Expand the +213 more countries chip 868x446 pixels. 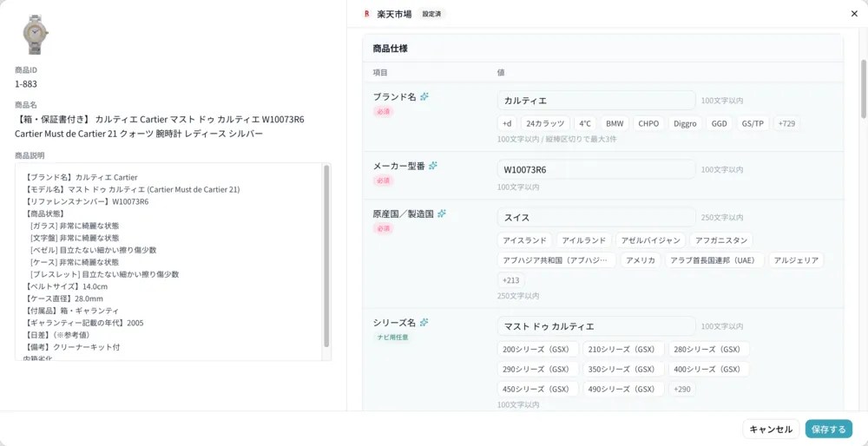click(511, 280)
